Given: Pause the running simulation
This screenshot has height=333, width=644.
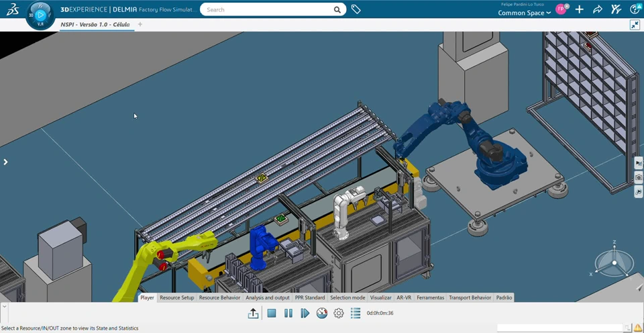Looking at the screenshot, I should [x=288, y=314].
